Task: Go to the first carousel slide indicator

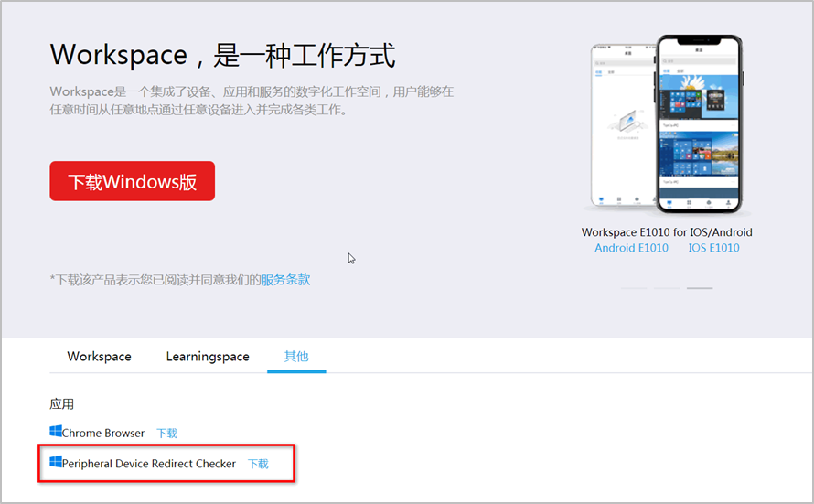Action: point(634,288)
